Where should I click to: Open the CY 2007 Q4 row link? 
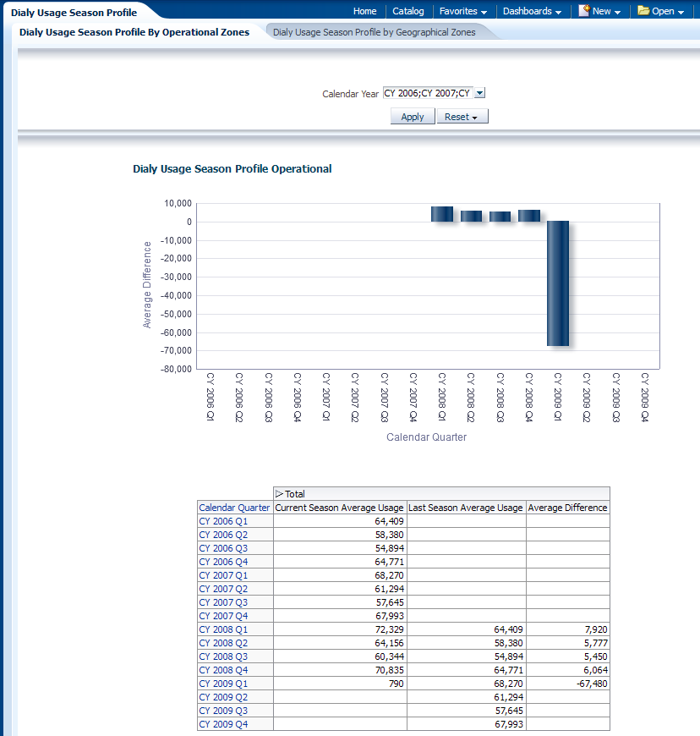coord(223,616)
